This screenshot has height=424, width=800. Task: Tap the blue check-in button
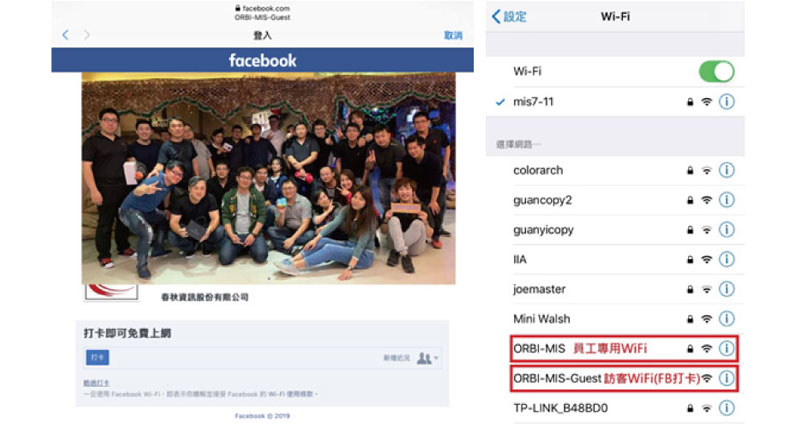coord(97,358)
